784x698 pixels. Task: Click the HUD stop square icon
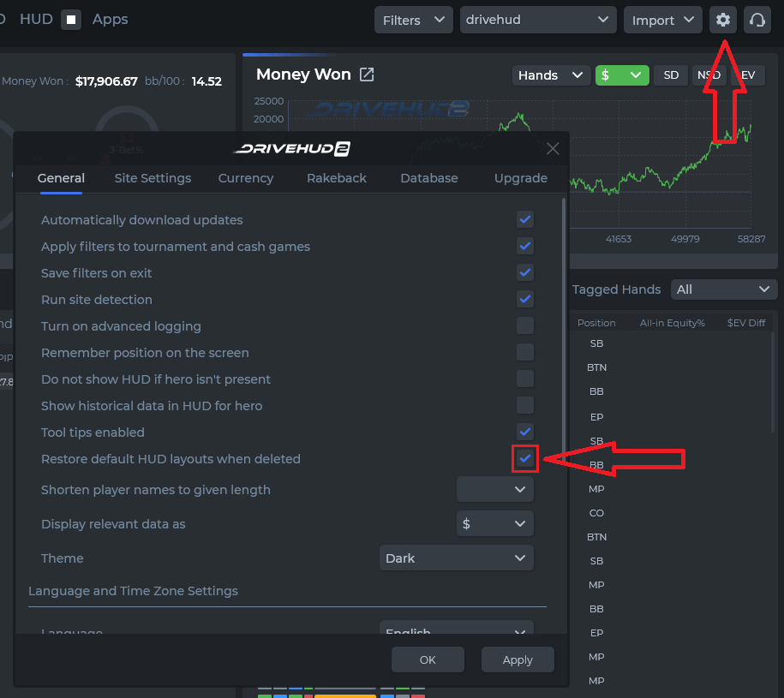(71, 20)
